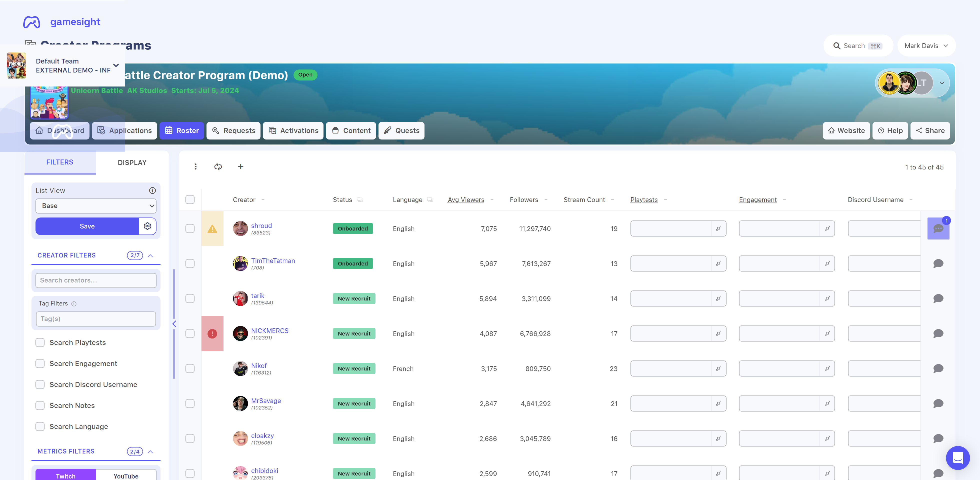Collapse the Metrics Filters section

pyautogui.click(x=150, y=451)
